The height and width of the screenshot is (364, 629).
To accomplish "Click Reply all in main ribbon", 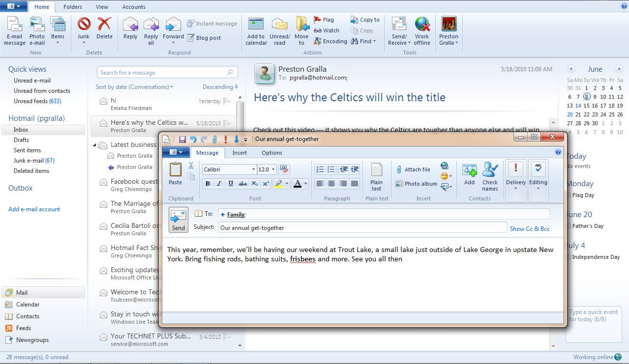I will [x=151, y=31].
